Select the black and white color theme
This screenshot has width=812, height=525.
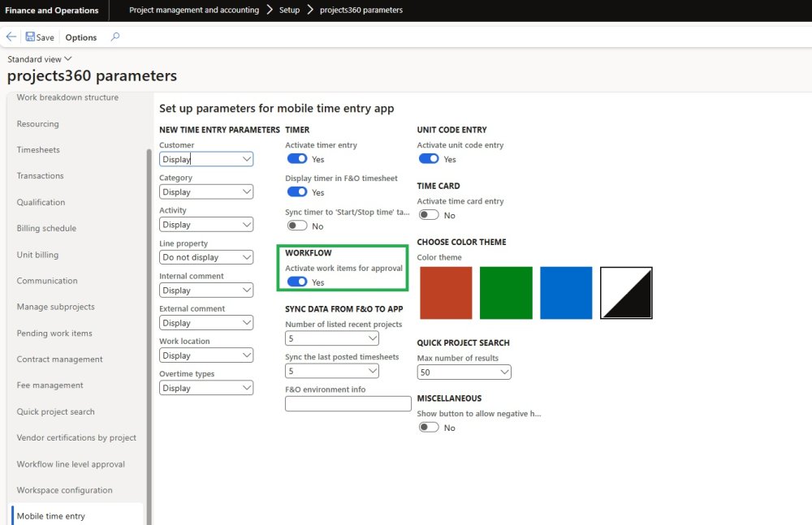(626, 293)
